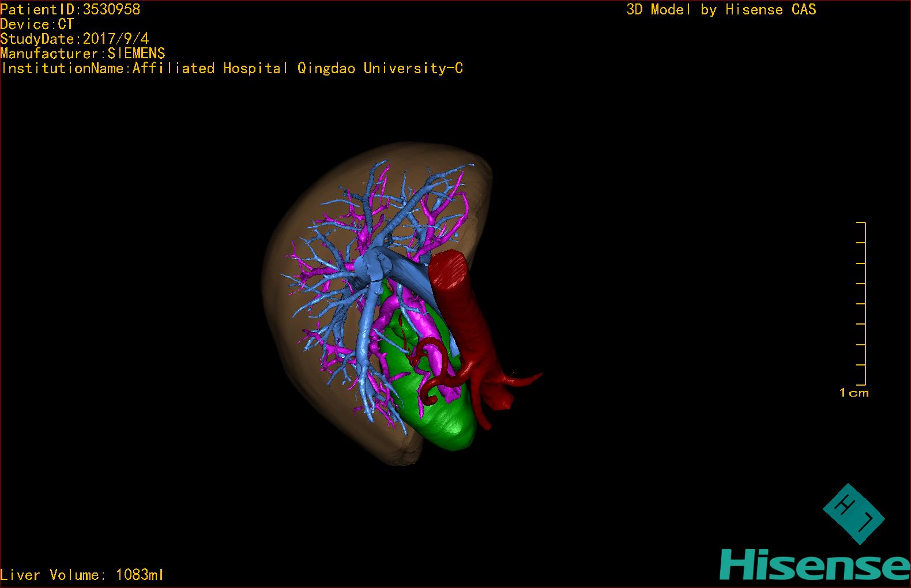Click the Device:CT label

37,24
